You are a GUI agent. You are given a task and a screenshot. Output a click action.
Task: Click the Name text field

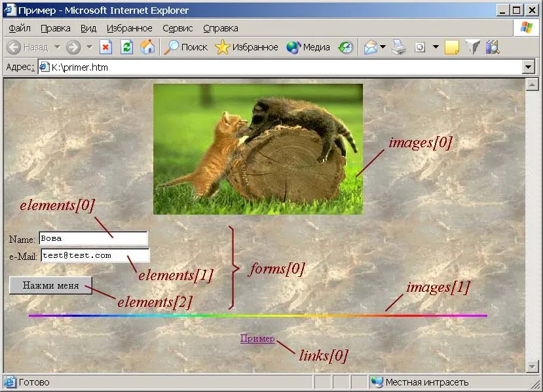pos(94,238)
